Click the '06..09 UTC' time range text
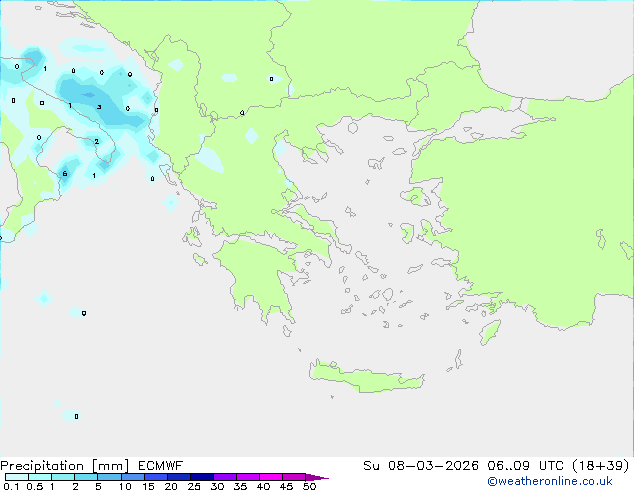Image resolution: width=634 pixels, height=490 pixels. (525, 466)
